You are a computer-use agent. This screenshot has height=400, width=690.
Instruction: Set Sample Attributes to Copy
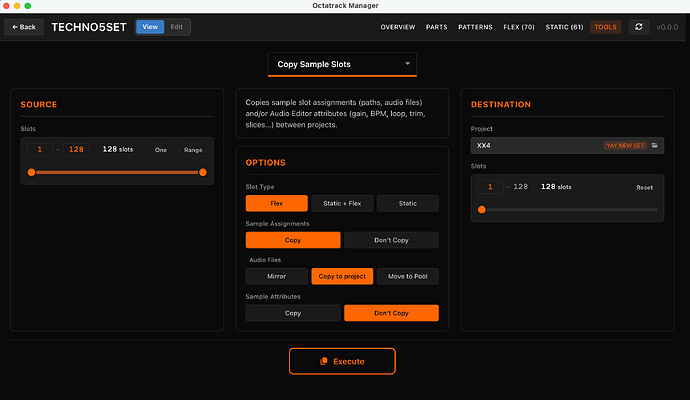coord(293,313)
